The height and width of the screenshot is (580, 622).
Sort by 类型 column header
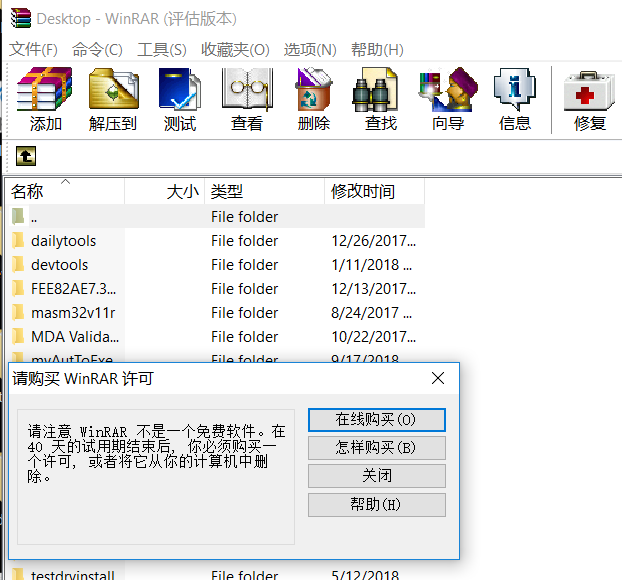click(265, 191)
